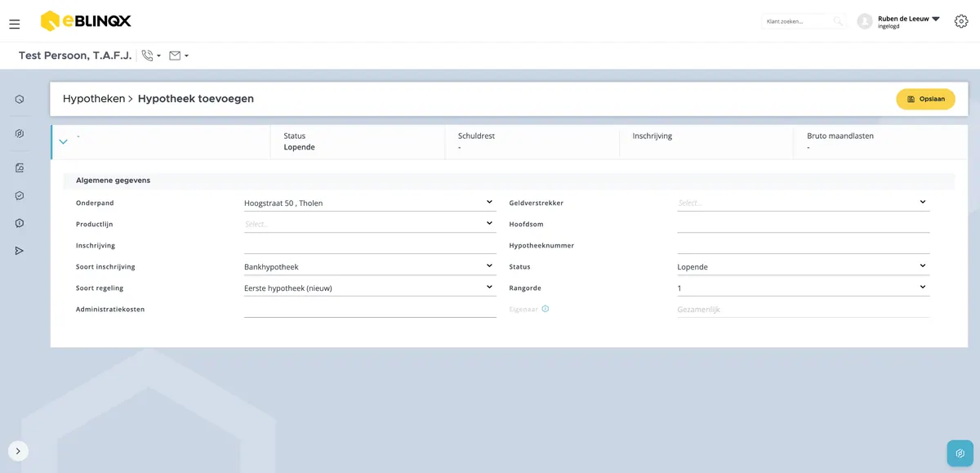980x473 pixels.
Task: Click the info icon beside Eigenaar
Action: (x=546, y=309)
